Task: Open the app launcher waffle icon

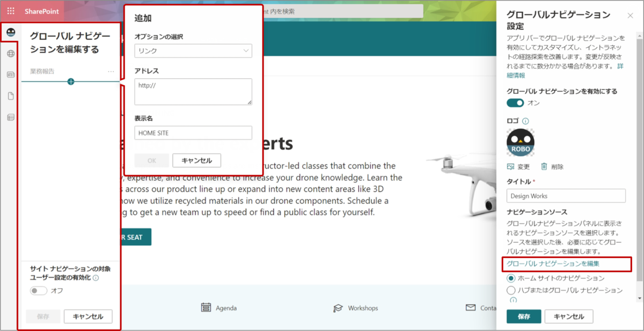Action: pos(11,11)
